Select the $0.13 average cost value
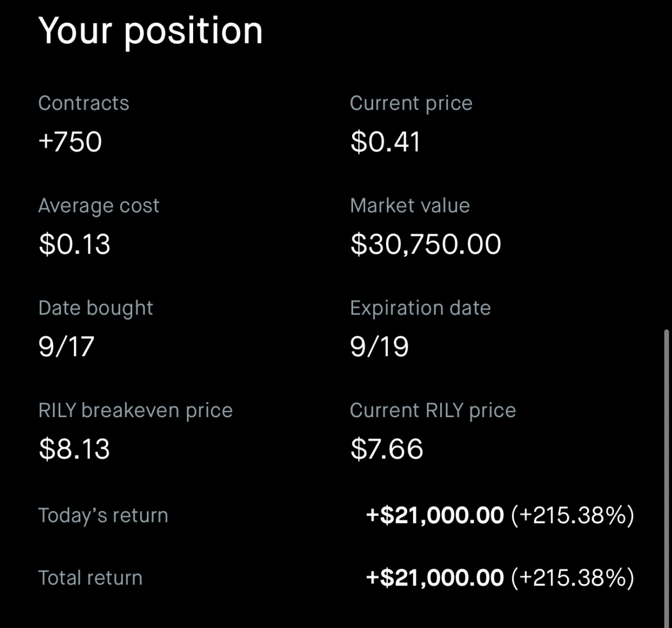 coord(74,244)
